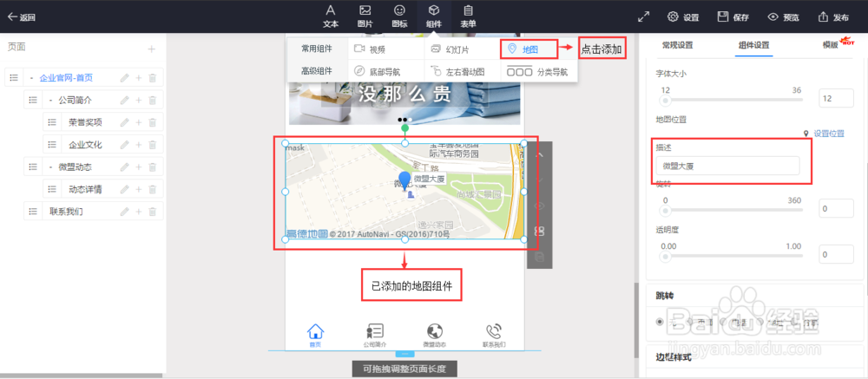Edit the 荣誉奖项 page with pencil icon
The width and height of the screenshot is (868, 379).
click(124, 122)
